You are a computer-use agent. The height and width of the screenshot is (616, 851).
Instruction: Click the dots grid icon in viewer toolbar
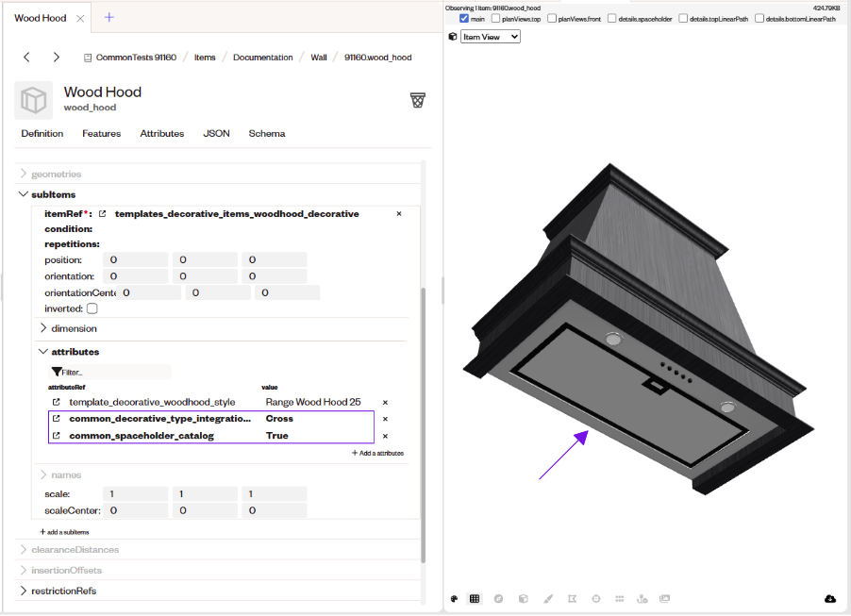619,599
